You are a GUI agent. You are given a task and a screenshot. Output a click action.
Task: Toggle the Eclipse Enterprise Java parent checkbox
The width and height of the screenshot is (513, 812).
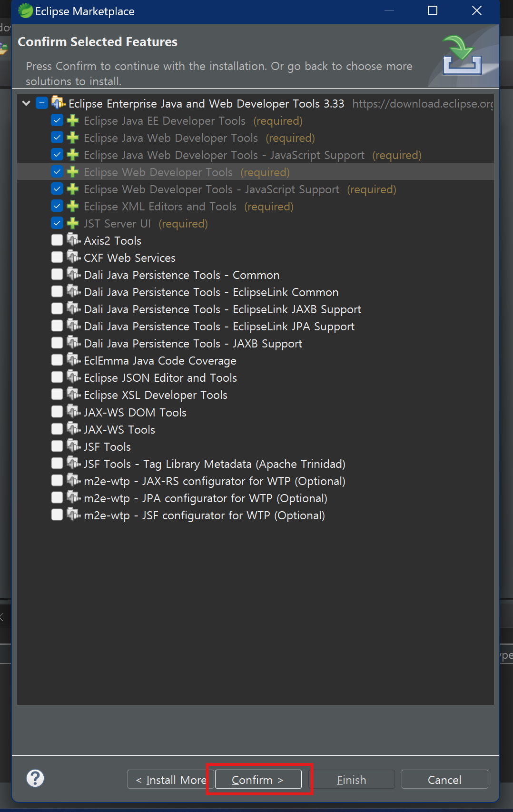point(42,103)
